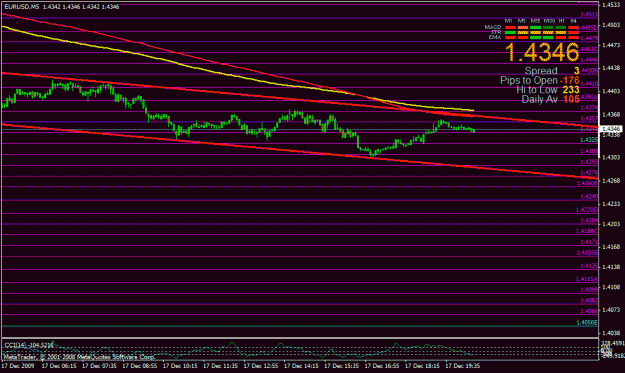The width and height of the screenshot is (625, 373).
Task: Click the 1.4168 price axis label
Action: 610,247
